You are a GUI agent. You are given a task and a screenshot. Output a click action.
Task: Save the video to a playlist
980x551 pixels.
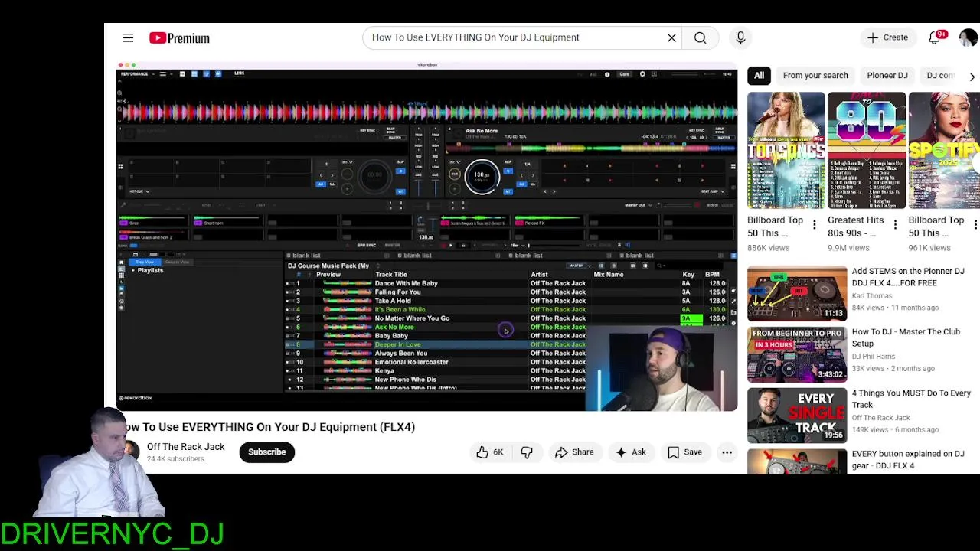point(684,452)
